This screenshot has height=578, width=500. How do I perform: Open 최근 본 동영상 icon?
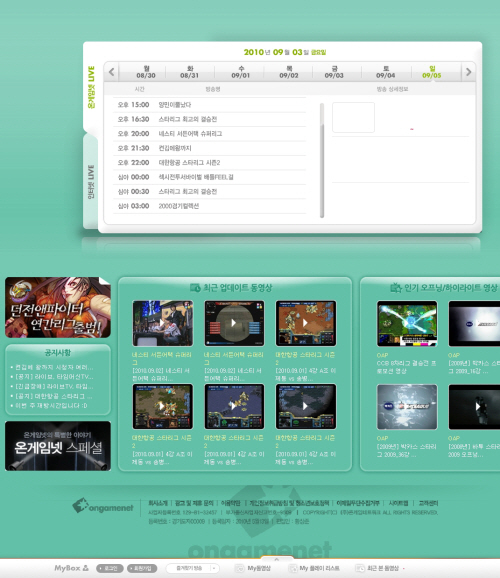tap(360, 568)
